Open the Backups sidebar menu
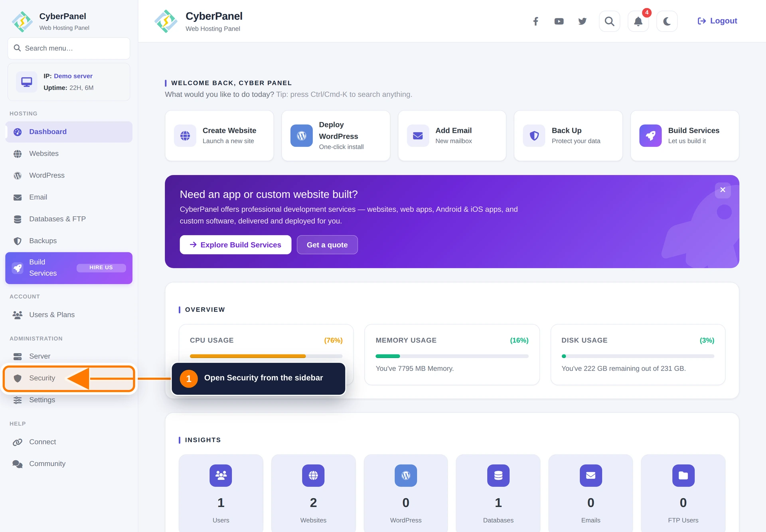The width and height of the screenshot is (766, 532). pyautogui.click(x=69, y=241)
